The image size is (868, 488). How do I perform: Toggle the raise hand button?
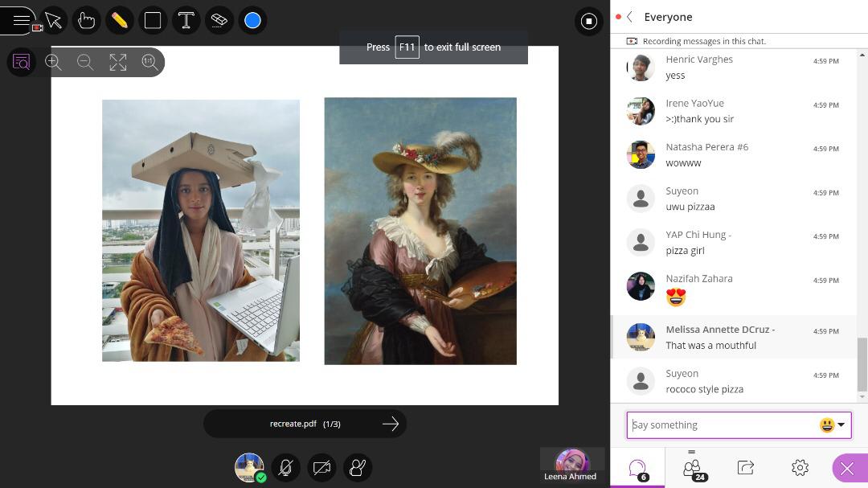coord(358,467)
